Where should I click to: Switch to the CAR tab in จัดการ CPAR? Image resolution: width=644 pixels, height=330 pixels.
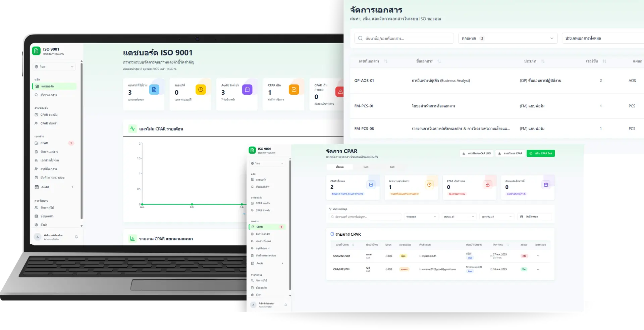pyautogui.click(x=366, y=167)
